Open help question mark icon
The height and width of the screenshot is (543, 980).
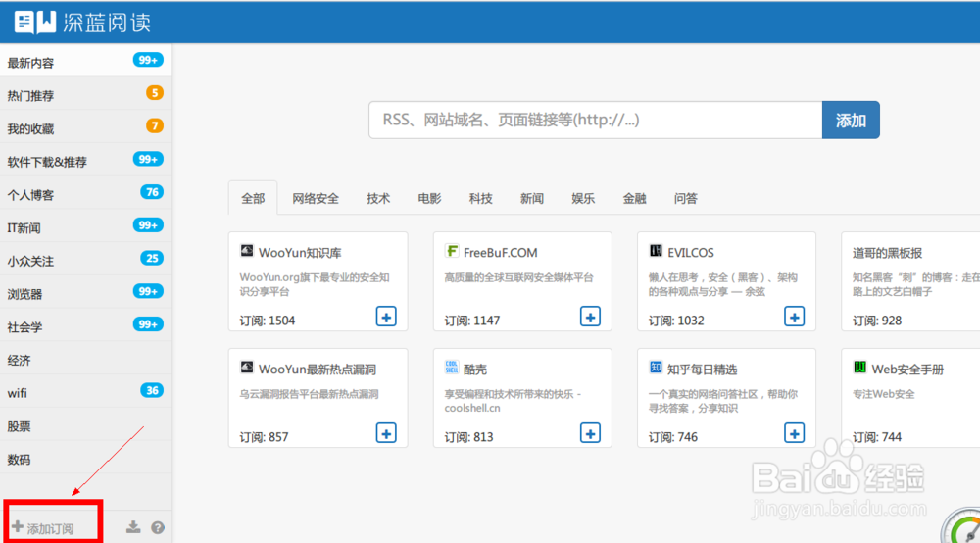click(x=158, y=528)
